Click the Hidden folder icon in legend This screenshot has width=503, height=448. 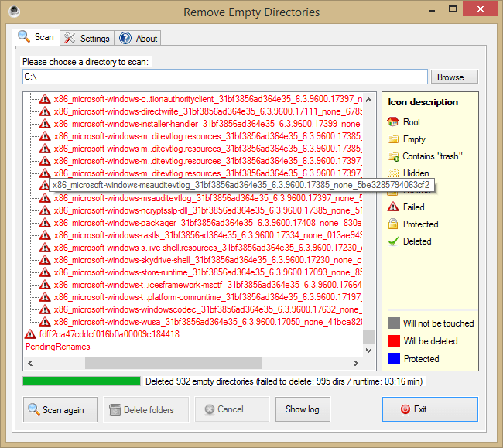pyautogui.click(x=393, y=173)
